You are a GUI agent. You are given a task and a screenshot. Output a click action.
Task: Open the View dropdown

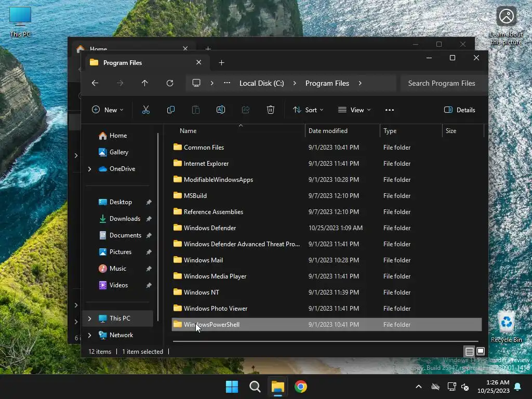click(x=354, y=110)
